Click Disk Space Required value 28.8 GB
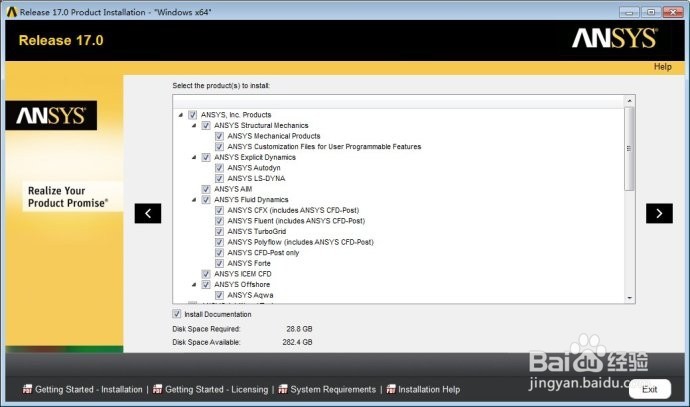This screenshot has height=407, width=690. pyautogui.click(x=299, y=329)
